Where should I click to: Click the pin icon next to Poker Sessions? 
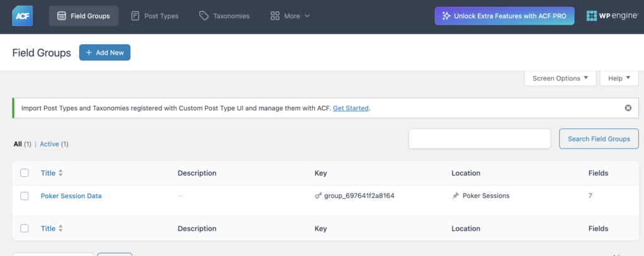(x=455, y=196)
